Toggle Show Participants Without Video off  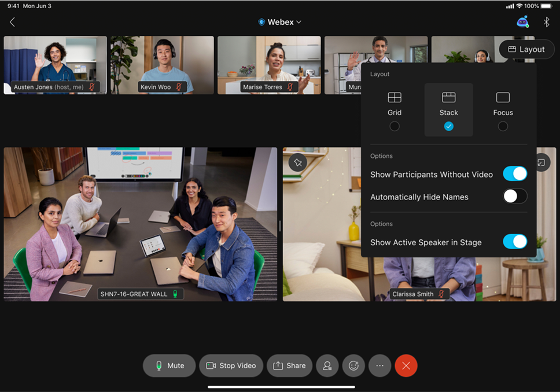point(514,174)
